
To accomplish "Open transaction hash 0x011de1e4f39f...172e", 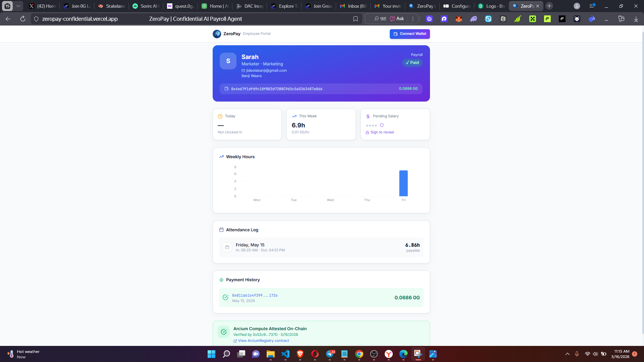I will (x=255, y=296).
